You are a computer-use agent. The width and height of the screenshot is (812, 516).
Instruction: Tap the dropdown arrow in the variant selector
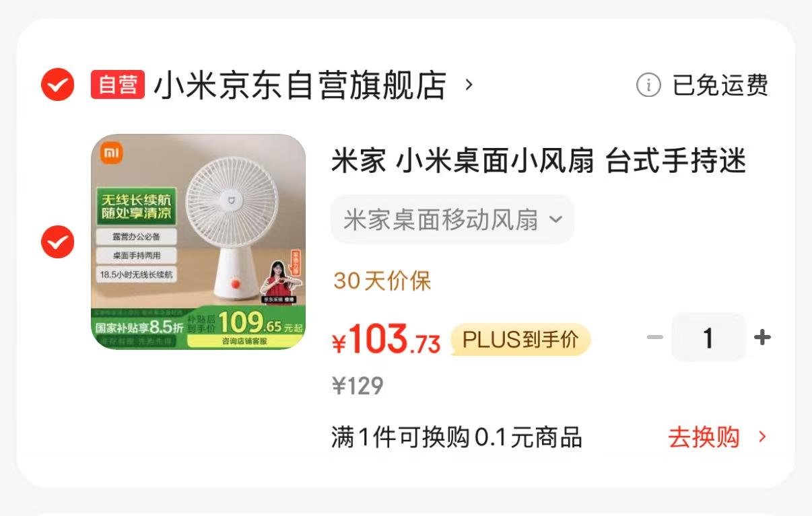coord(555,219)
